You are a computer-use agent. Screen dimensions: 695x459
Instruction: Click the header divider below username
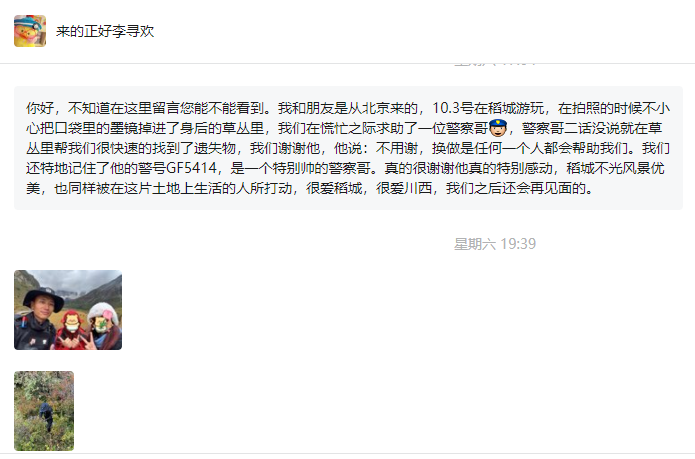348,63
